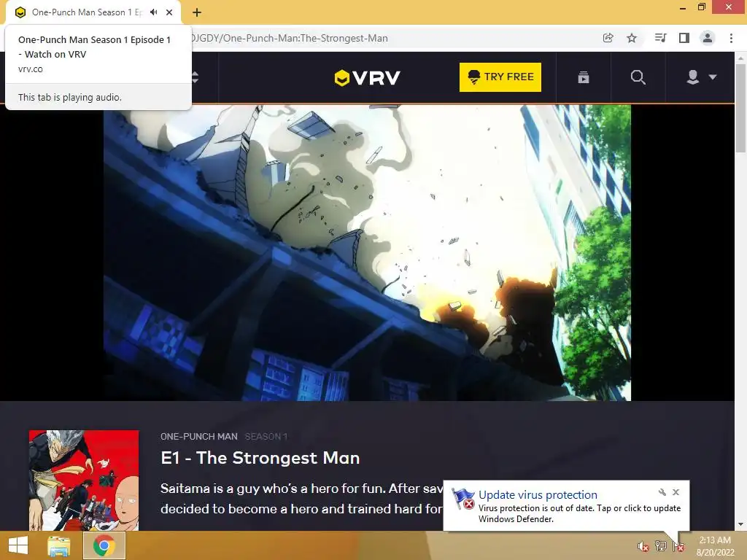Image resolution: width=747 pixels, height=560 pixels.
Task: Click the SEASON 1 label
Action: tap(266, 437)
